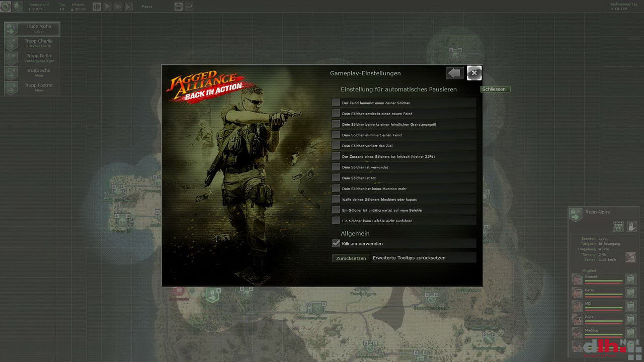Click Steroid's portrait in squad panel
This screenshot has height=362, width=644.
point(577,279)
